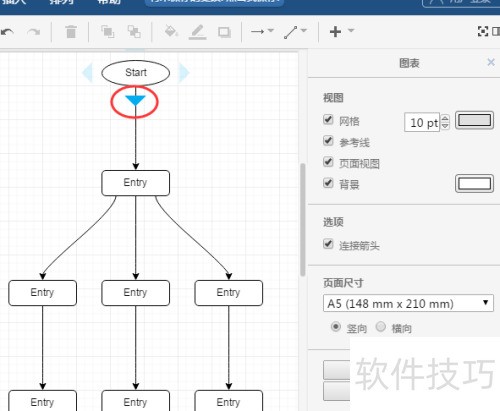Click the To Back icon

pos(134,32)
